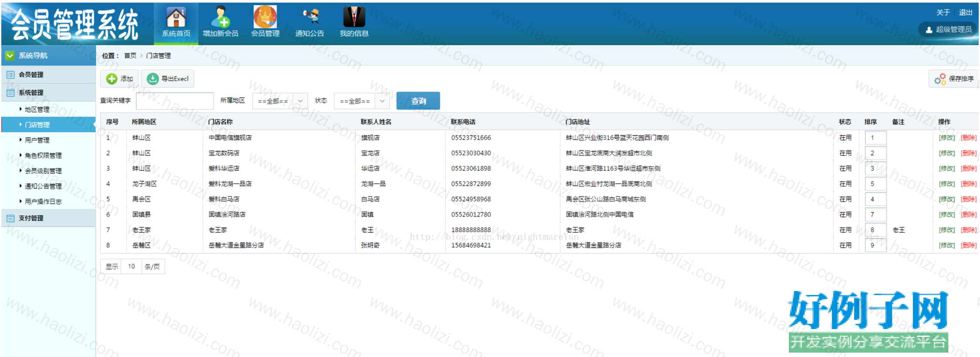Screen dimensions: 980x357
Task: Click 删除 for 爱科华运店 row
Action: point(969,168)
